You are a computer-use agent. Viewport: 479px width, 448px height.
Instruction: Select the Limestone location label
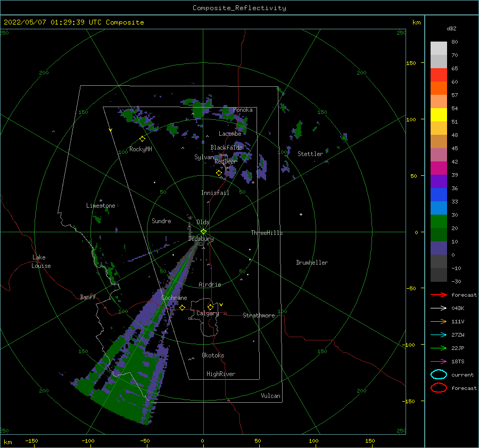(x=101, y=206)
